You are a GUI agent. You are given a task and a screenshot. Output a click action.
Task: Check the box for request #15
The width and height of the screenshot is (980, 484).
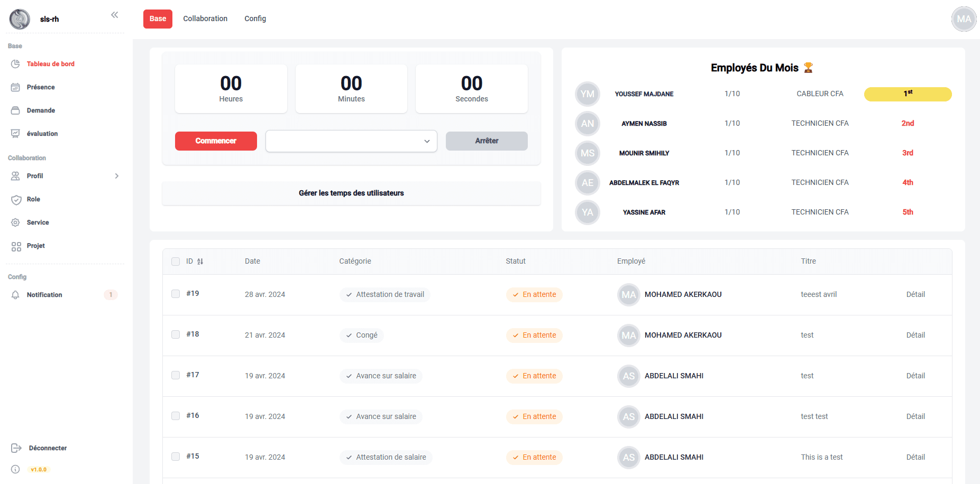click(x=176, y=457)
